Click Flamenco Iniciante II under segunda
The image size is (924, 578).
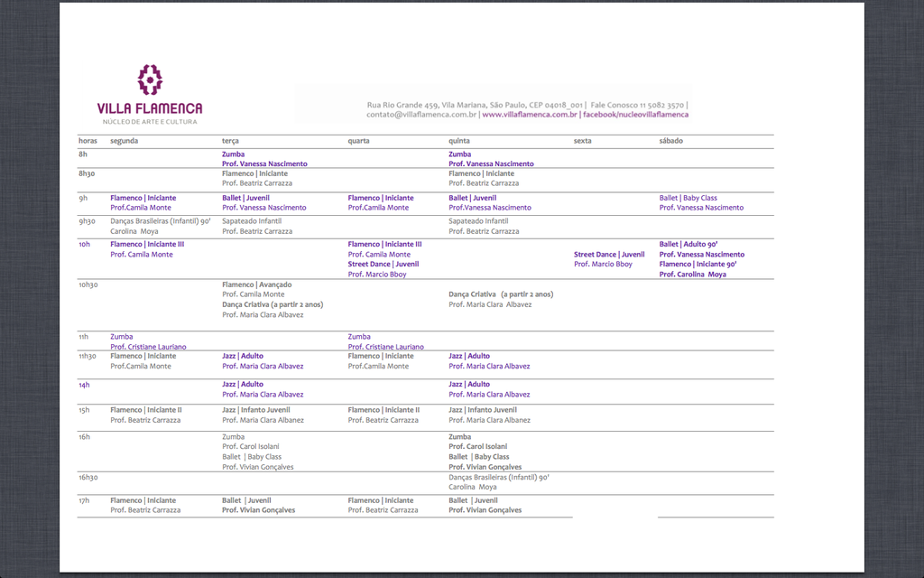point(146,410)
